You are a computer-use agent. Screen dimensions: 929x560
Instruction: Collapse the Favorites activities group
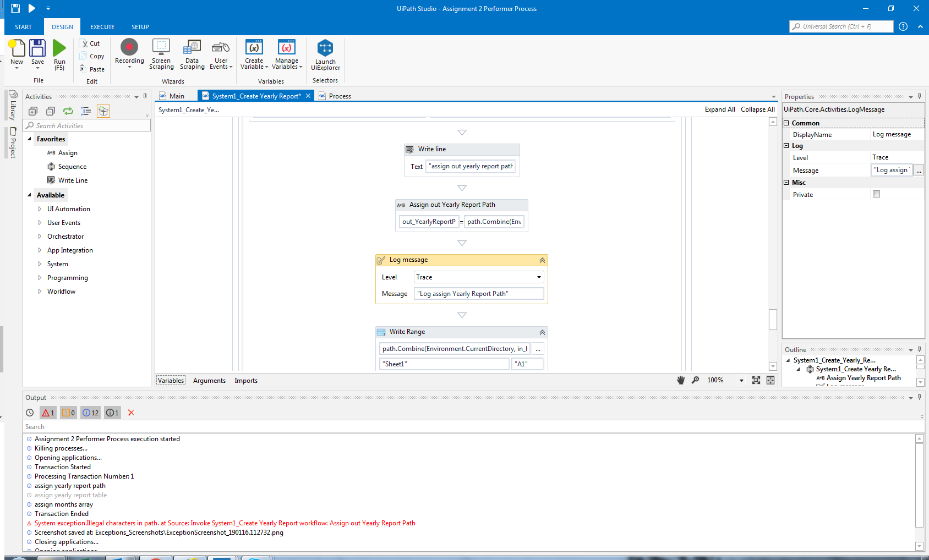click(x=30, y=139)
